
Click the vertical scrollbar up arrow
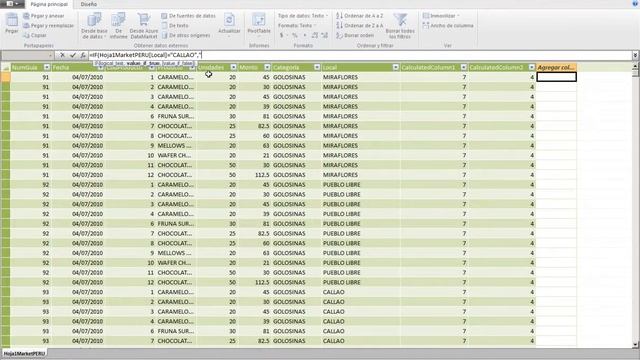coord(636,66)
